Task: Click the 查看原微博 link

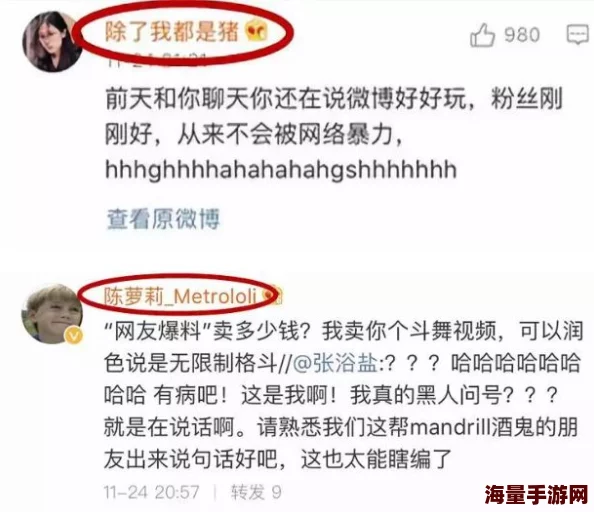Action: [x=163, y=219]
